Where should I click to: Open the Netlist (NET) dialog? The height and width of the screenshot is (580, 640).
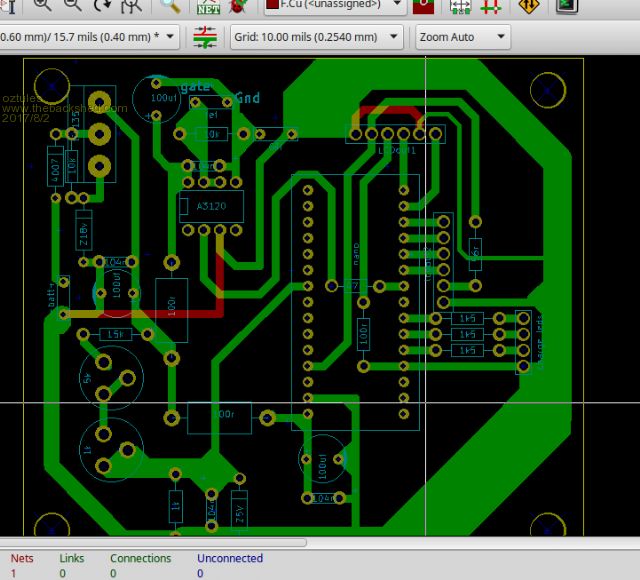coord(208,6)
